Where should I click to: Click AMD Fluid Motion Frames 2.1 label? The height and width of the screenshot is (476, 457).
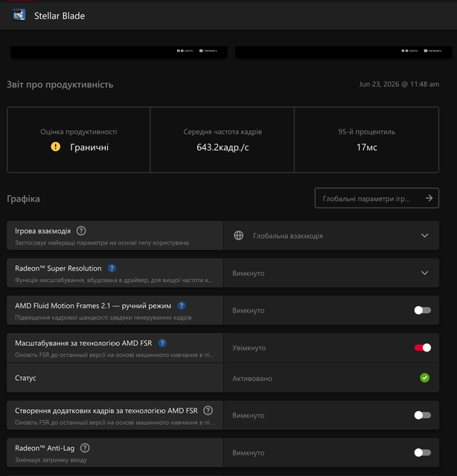tap(93, 306)
